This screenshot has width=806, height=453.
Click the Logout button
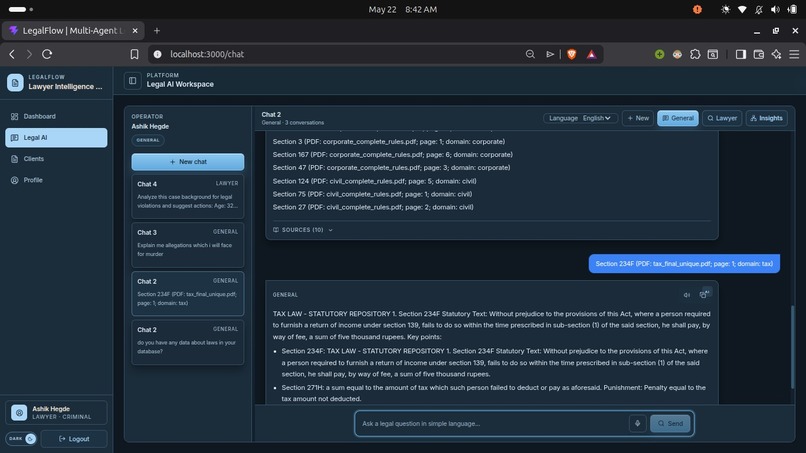(x=74, y=439)
